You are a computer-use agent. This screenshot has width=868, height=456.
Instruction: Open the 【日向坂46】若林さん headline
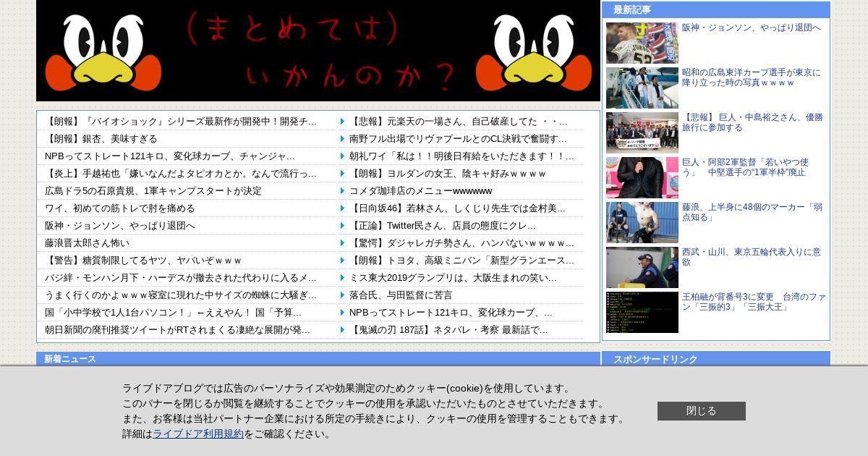[458, 208]
